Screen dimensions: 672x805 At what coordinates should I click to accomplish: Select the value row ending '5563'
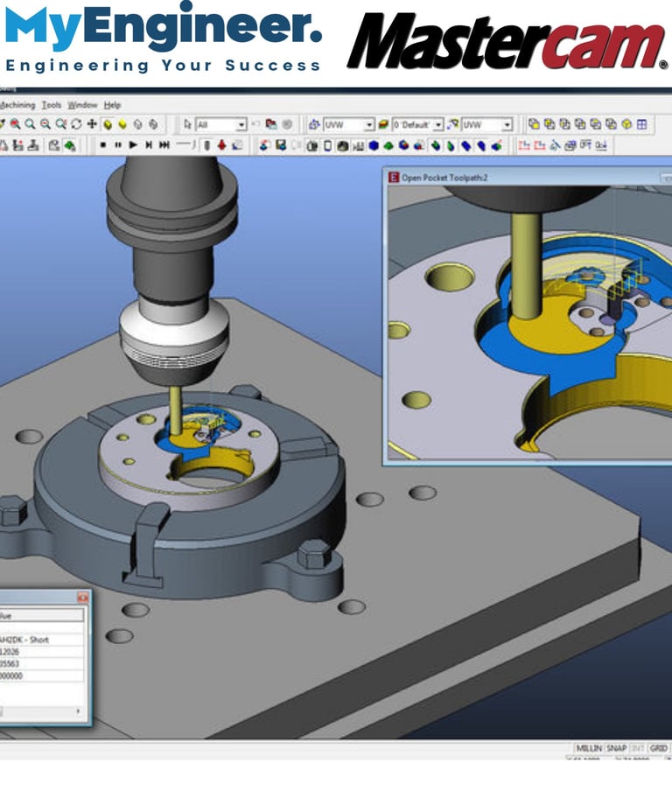click(x=41, y=664)
